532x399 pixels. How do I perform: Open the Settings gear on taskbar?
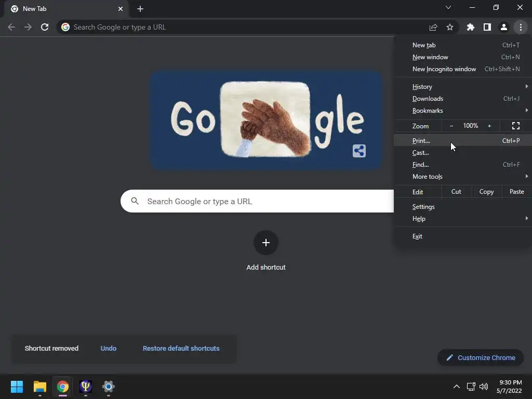[109, 387]
